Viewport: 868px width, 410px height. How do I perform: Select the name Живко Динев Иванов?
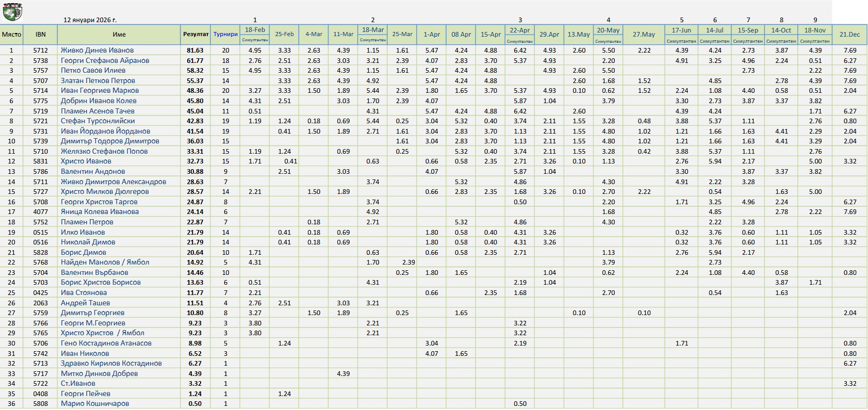(97, 51)
